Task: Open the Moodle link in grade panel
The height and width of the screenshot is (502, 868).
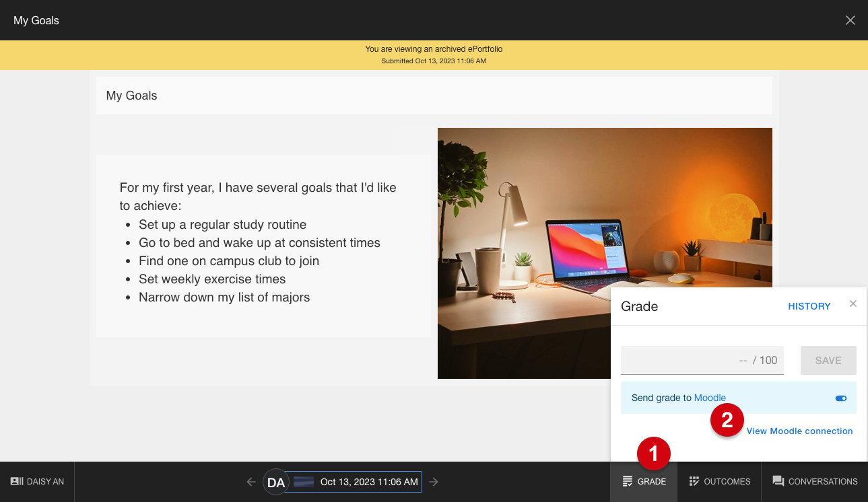Action: click(x=710, y=398)
